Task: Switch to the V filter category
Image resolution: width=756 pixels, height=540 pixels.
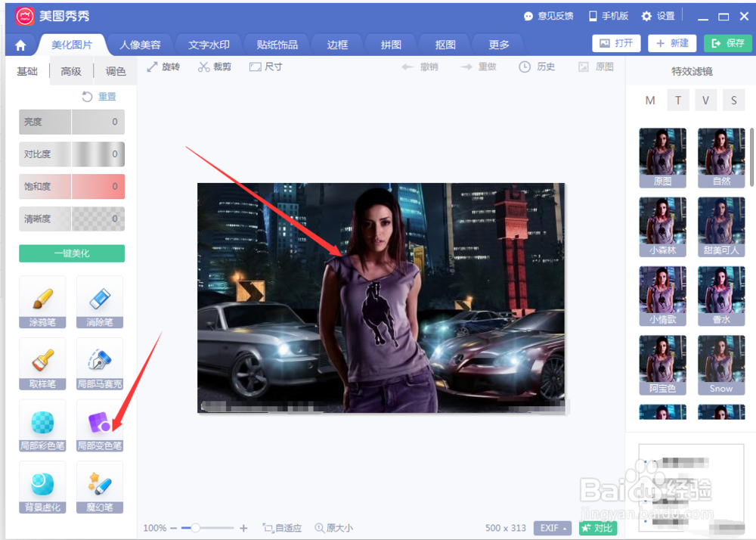Action: 705,100
